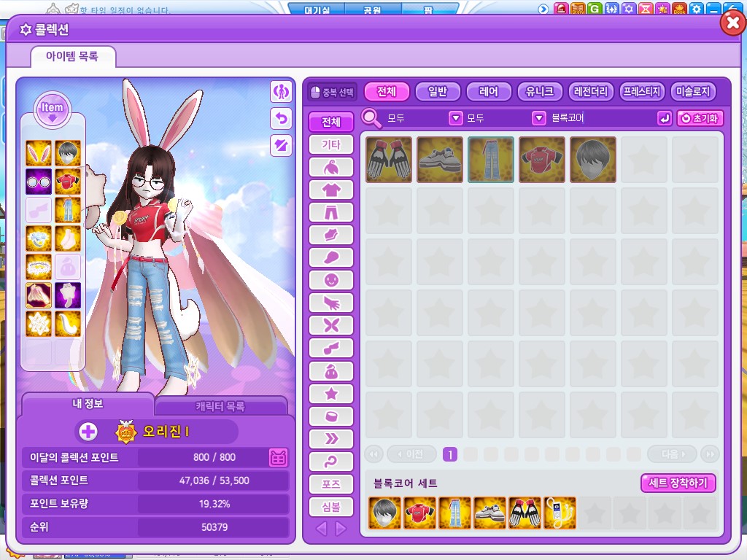Switch to the 캐릭터 목록 tab

coord(220,406)
